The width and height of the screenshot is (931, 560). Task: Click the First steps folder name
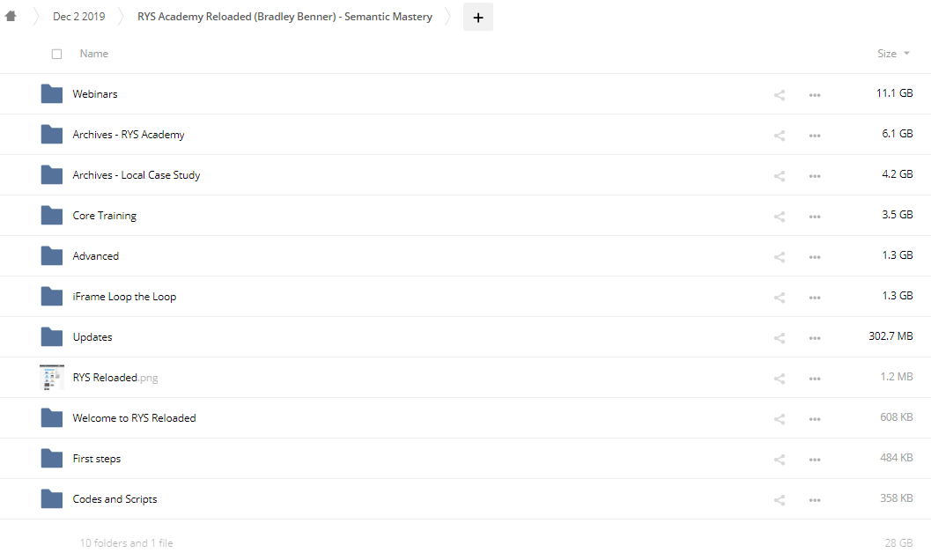point(97,459)
